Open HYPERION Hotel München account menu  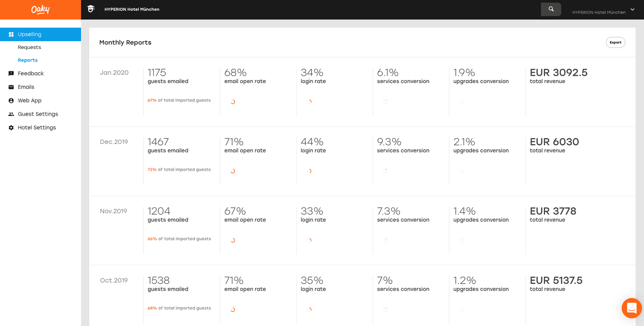(x=598, y=12)
